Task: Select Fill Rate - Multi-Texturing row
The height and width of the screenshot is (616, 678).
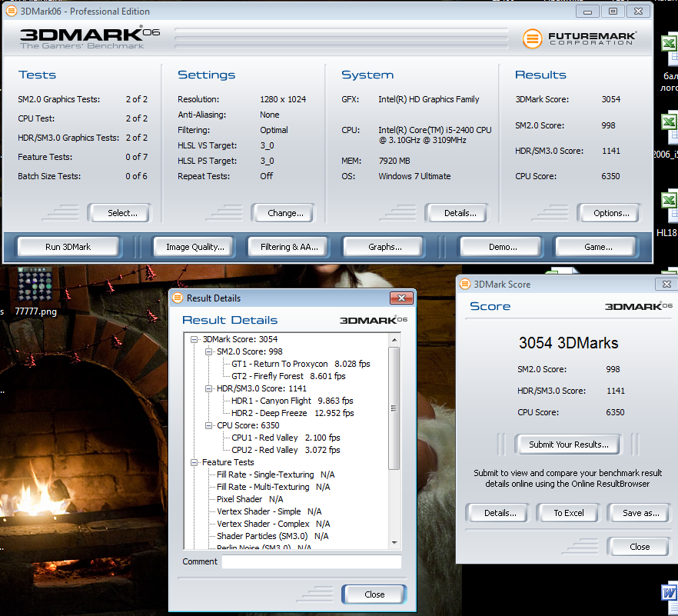Action: pos(274,487)
